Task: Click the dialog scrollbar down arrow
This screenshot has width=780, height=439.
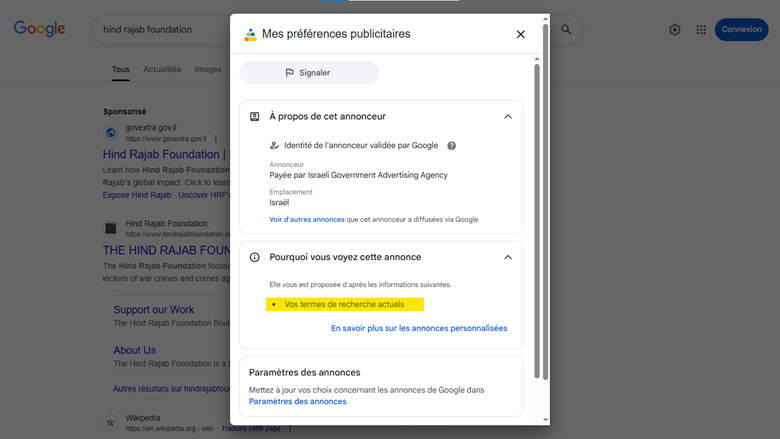Action: [545, 420]
